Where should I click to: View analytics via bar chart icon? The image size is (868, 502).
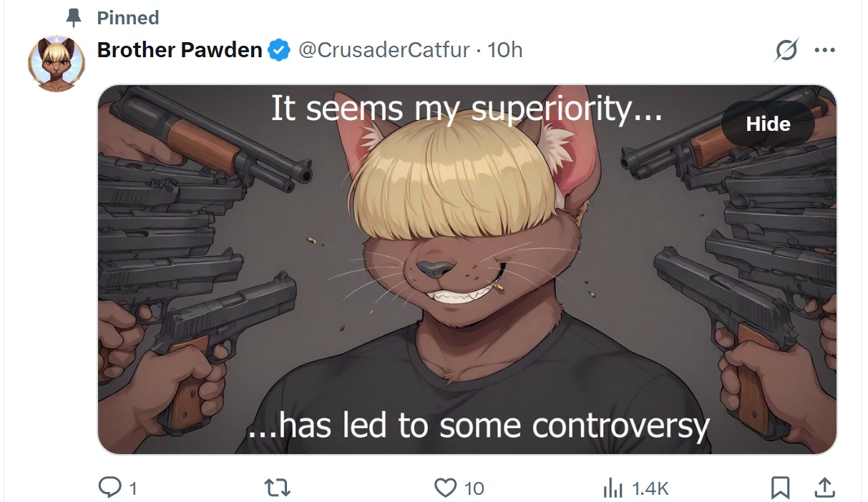[x=613, y=488]
